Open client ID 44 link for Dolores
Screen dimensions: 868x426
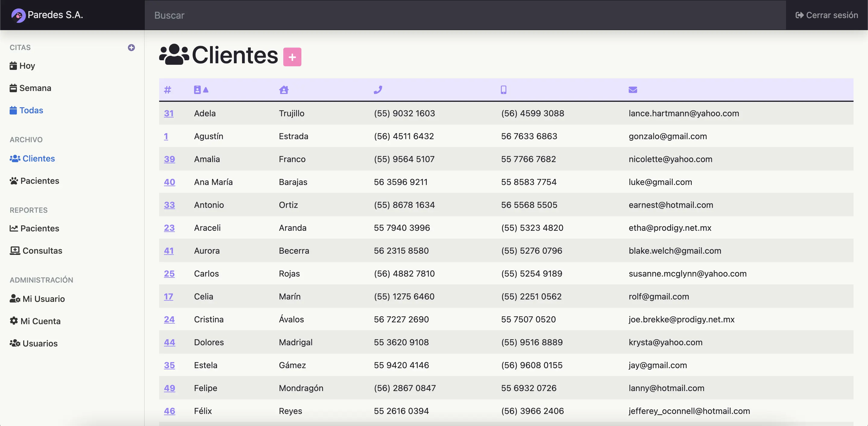[169, 342]
